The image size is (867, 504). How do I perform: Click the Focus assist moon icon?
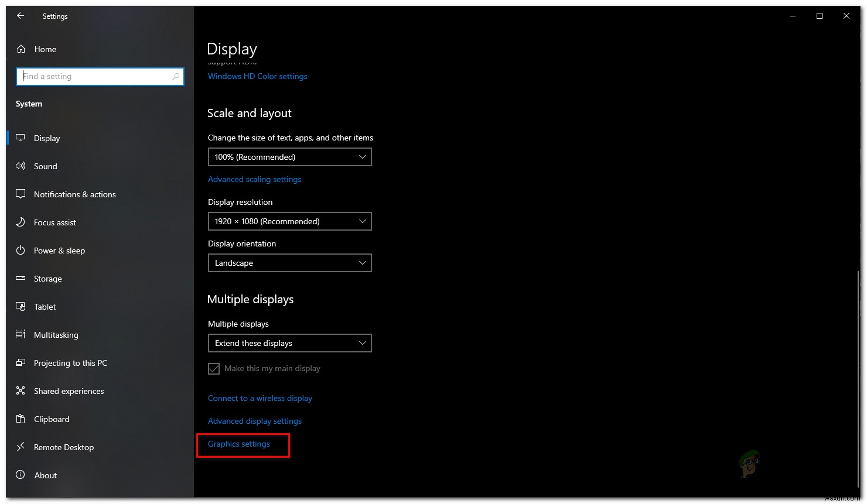tap(21, 222)
